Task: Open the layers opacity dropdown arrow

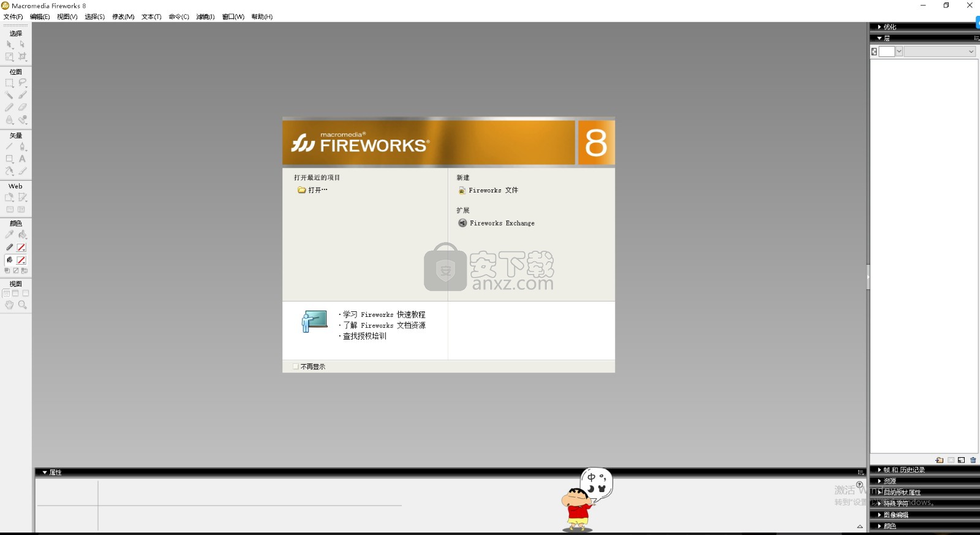Action: [899, 51]
